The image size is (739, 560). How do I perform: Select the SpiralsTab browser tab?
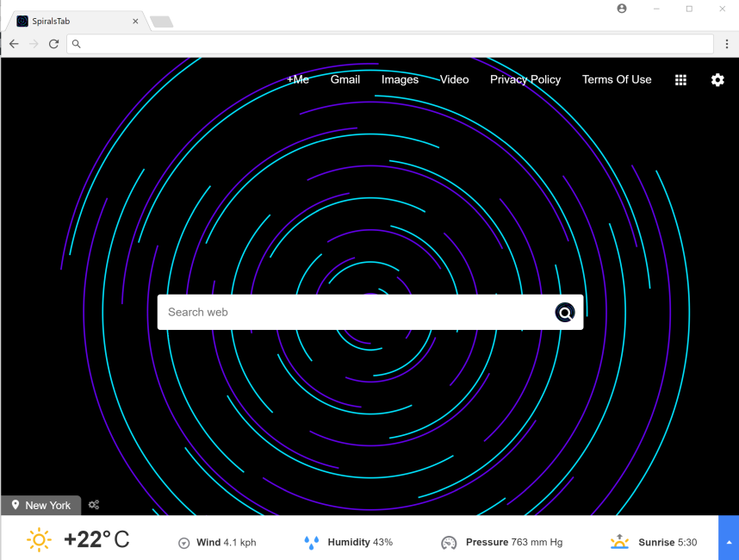point(78,22)
